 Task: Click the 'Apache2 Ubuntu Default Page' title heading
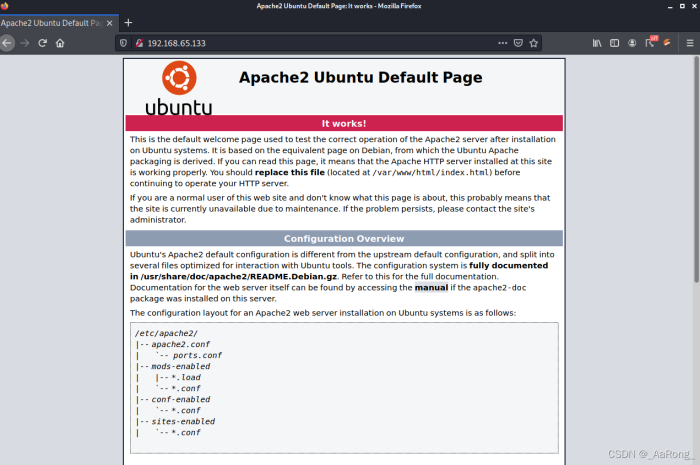pyautogui.click(x=361, y=78)
